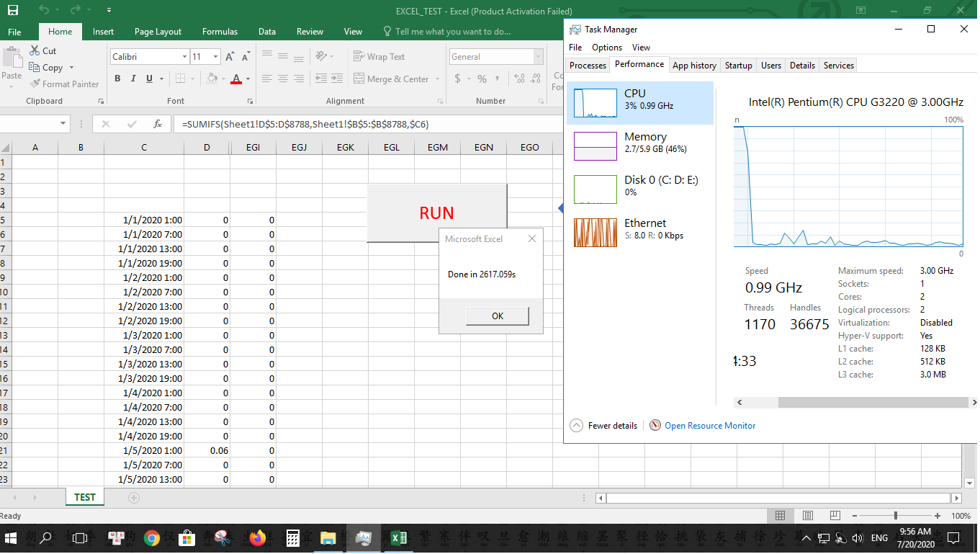Viewport: 980px width, 554px height.
Task: Increase the font size with the larger A
Action: (x=230, y=56)
